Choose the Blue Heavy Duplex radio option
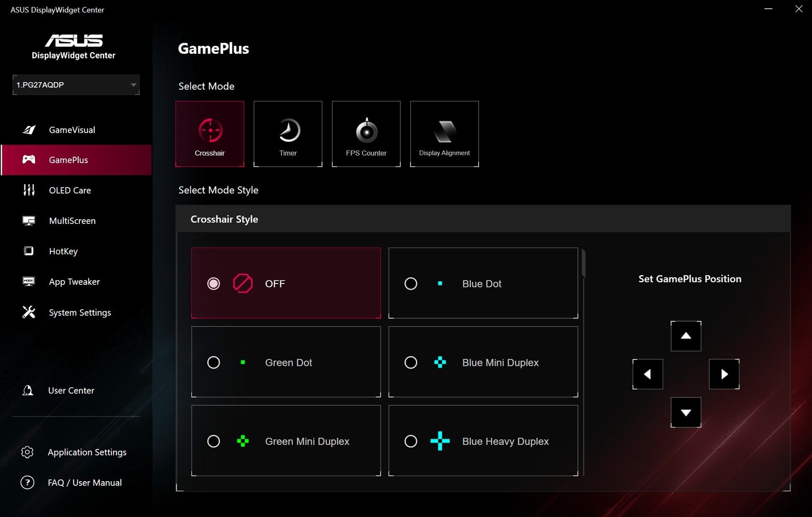 click(411, 441)
